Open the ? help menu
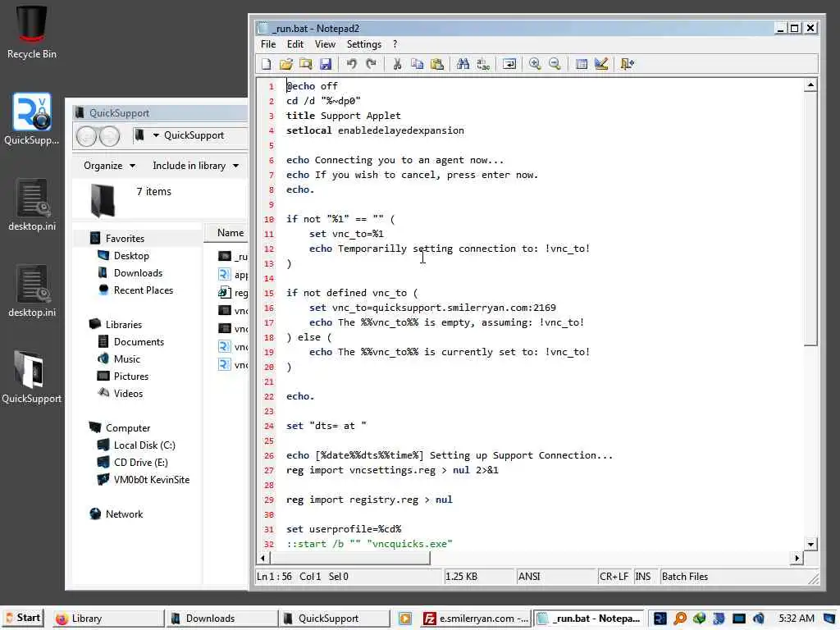 click(x=395, y=44)
